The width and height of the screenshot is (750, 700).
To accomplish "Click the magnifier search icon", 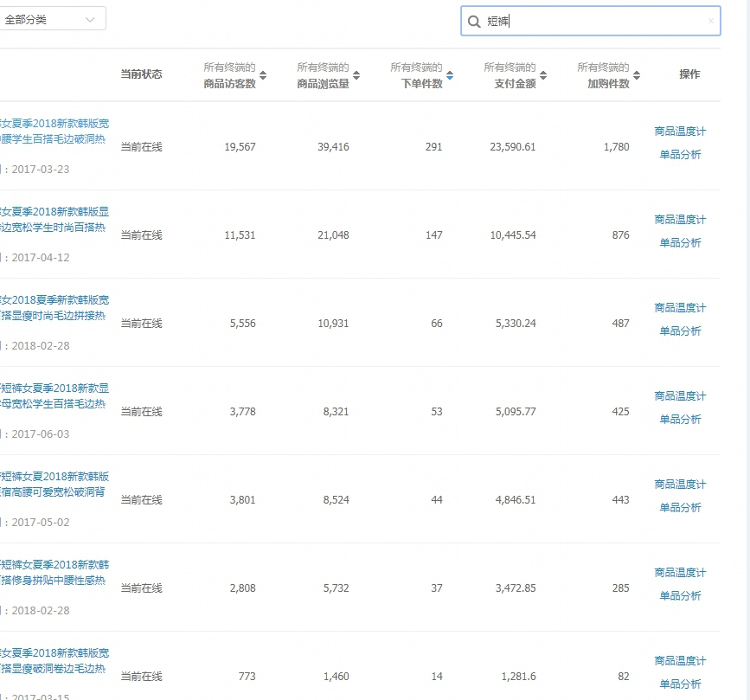I will [x=474, y=22].
